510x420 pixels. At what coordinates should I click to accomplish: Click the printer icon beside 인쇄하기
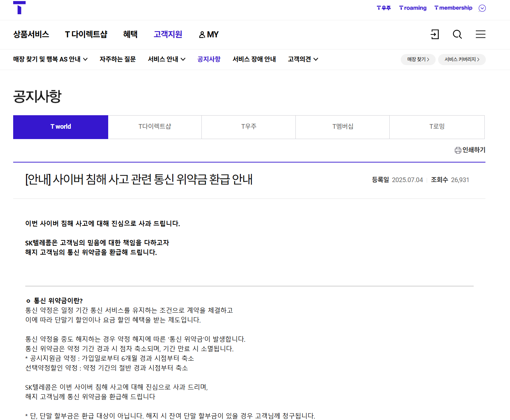coord(458,150)
